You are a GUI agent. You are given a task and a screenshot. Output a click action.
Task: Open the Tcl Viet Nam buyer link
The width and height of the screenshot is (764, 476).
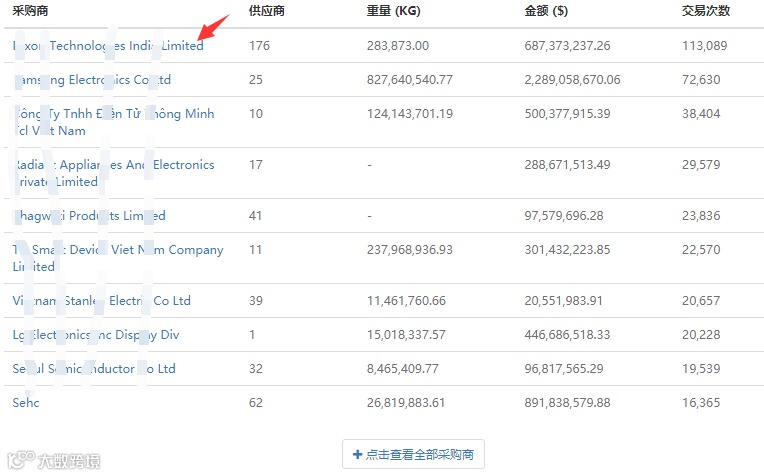point(113,122)
